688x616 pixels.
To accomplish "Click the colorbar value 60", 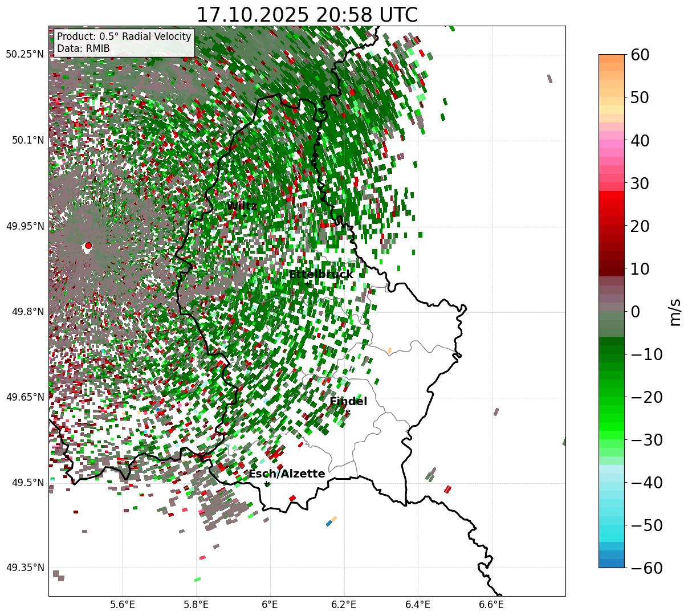I will click(x=640, y=55).
